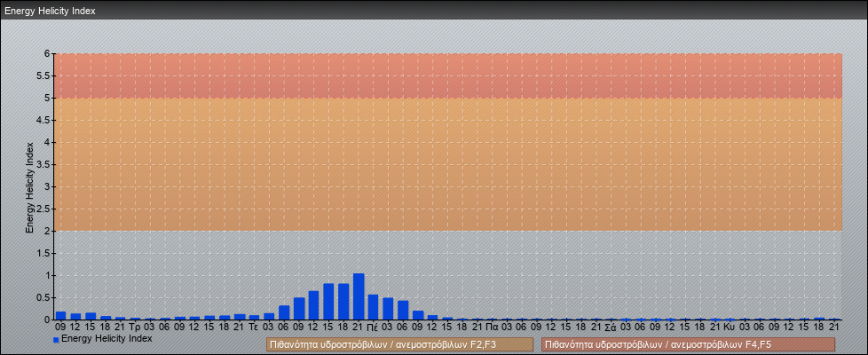The height and width of the screenshot is (355, 868).
Task: Select the Τρ day label on x-axis
Action: 135,327
